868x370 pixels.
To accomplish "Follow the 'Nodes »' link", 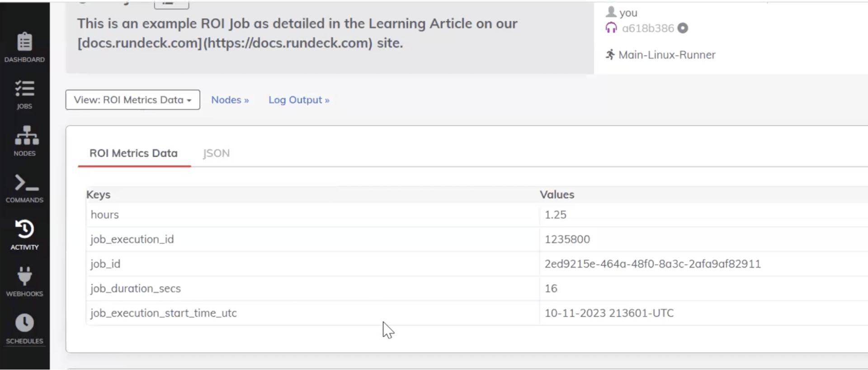I will pos(230,100).
